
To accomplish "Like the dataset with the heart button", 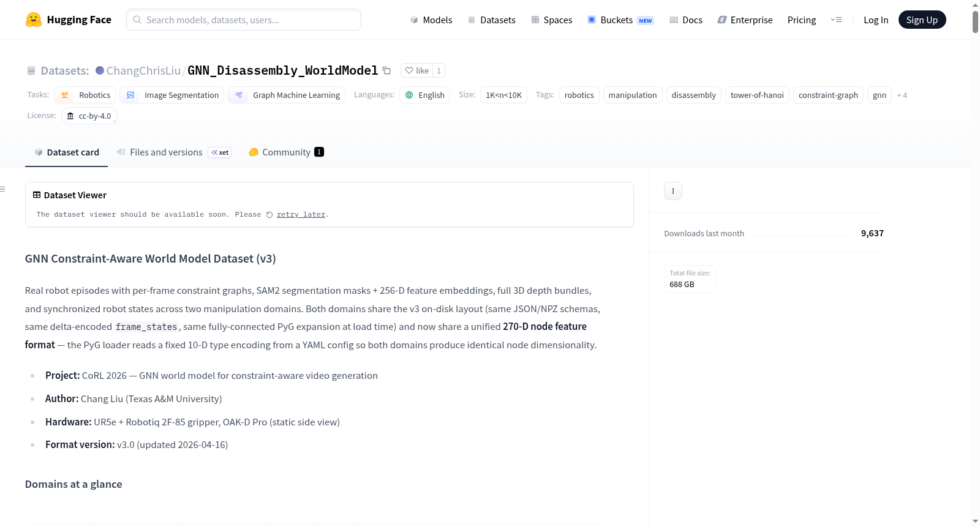I will click(x=417, y=70).
